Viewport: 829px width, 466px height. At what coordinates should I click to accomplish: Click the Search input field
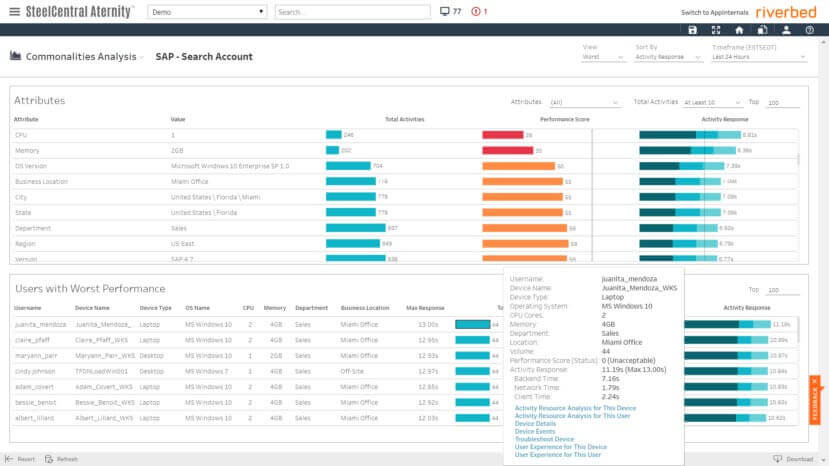(353, 12)
